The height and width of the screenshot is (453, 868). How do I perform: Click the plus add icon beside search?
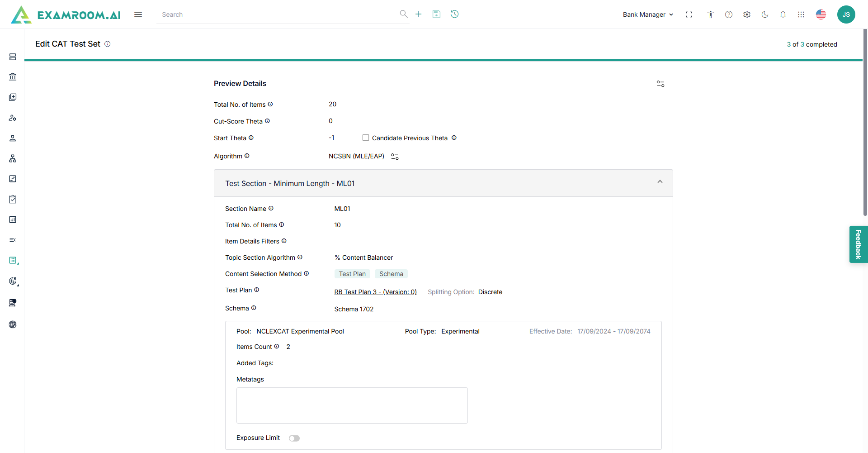click(418, 14)
